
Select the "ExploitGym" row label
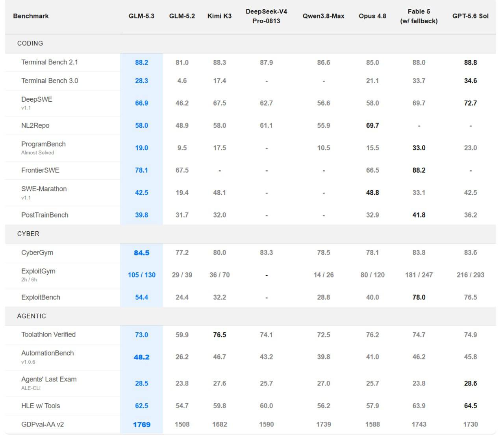tap(38, 271)
